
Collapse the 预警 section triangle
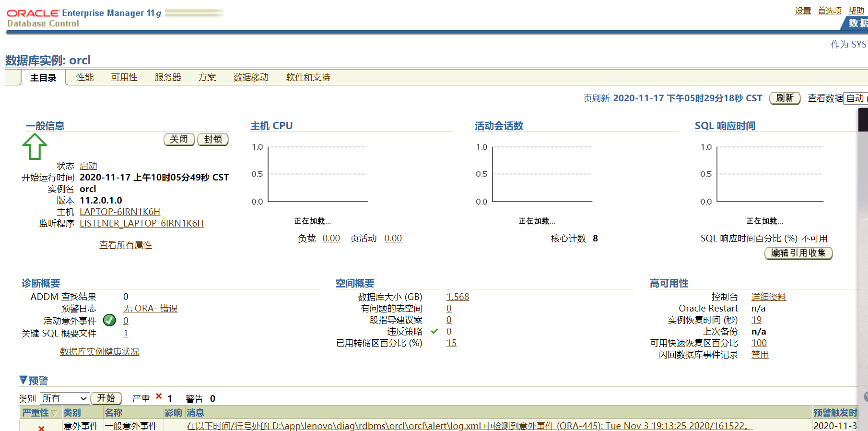23,380
